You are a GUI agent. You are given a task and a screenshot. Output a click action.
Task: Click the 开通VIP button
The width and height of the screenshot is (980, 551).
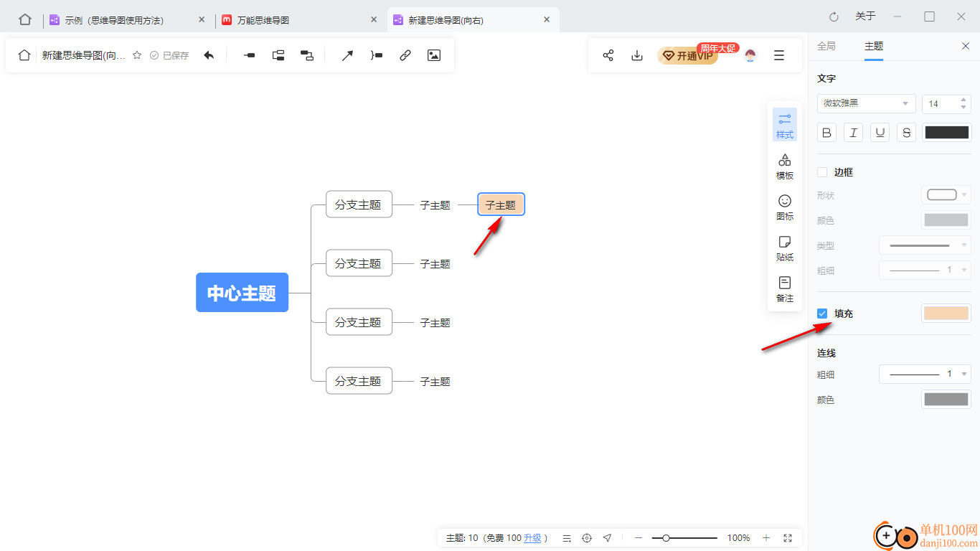(x=687, y=56)
